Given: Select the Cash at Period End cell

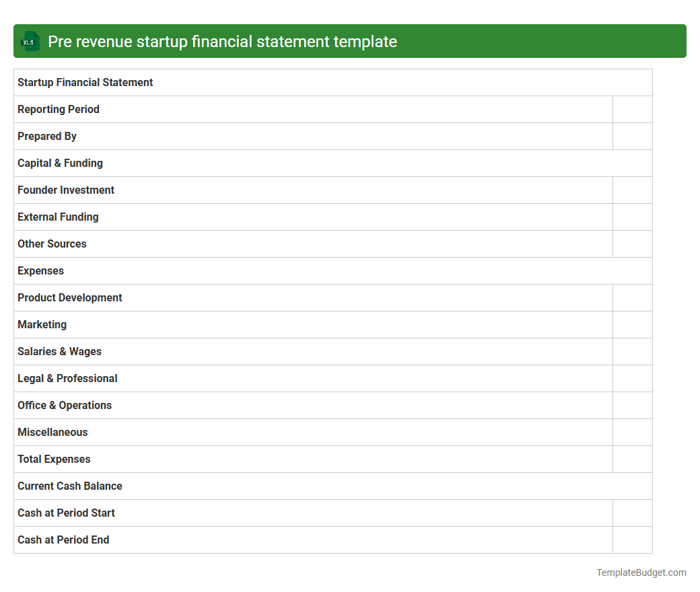Looking at the screenshot, I should point(632,540).
